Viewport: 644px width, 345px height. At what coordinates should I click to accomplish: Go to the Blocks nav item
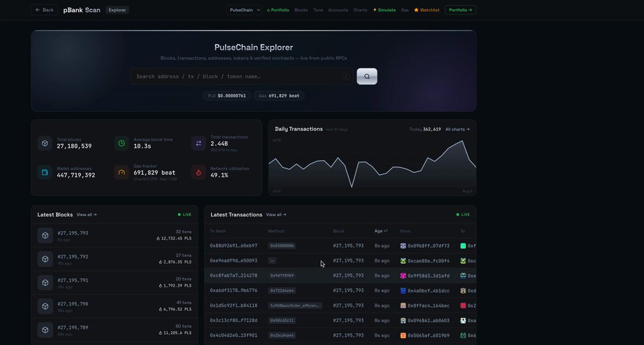pyautogui.click(x=301, y=10)
